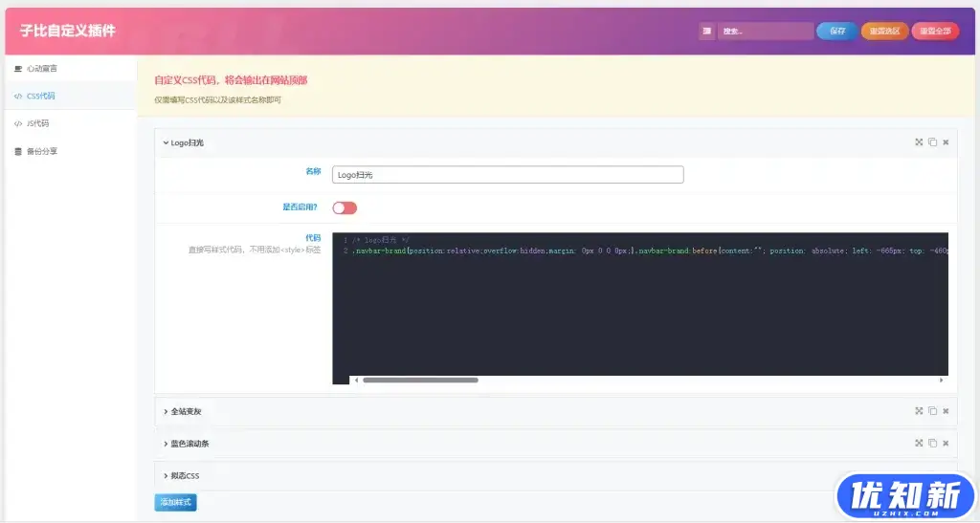Screen dimensions: 980x523
Task: Click the move icon on Logo扫光 panel
Action: click(919, 142)
